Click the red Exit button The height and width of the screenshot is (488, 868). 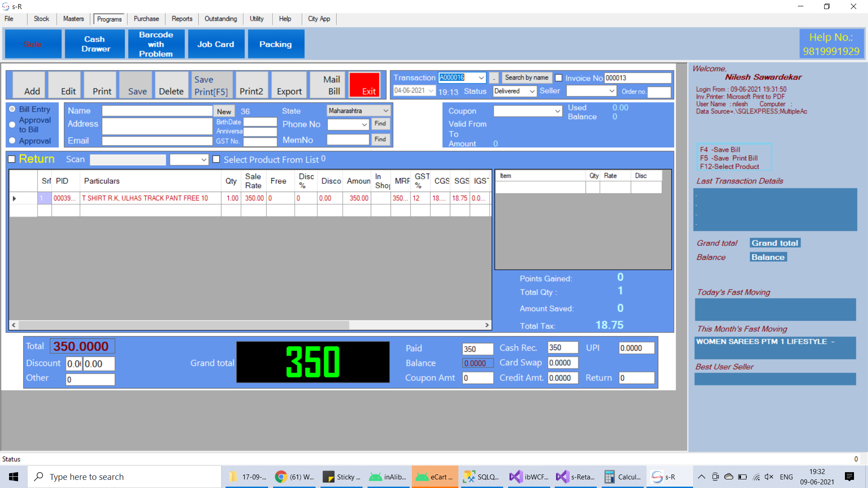point(364,85)
